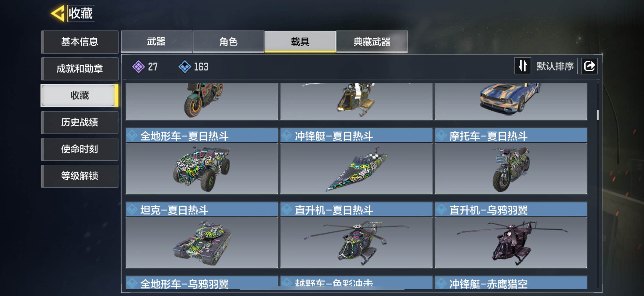Click rarity icon on 全地形车-夏日热斗 card
This screenshot has height=296, width=644.
click(x=132, y=136)
